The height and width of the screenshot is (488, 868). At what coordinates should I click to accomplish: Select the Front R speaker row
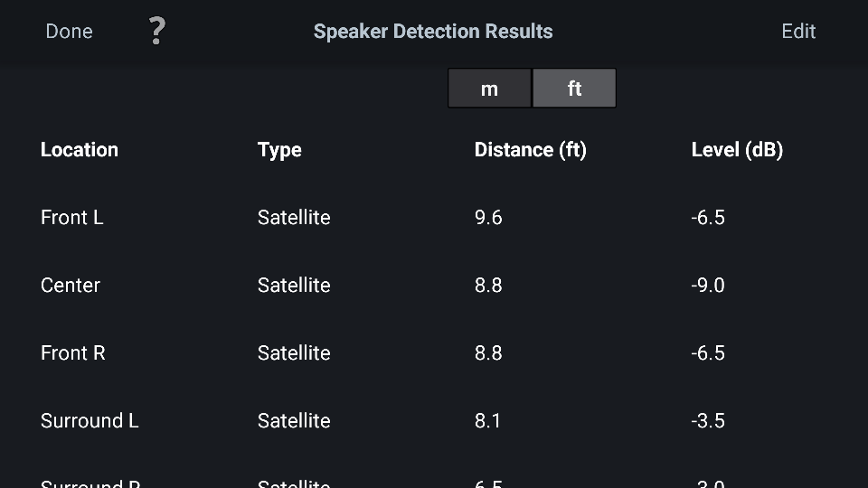[434, 353]
